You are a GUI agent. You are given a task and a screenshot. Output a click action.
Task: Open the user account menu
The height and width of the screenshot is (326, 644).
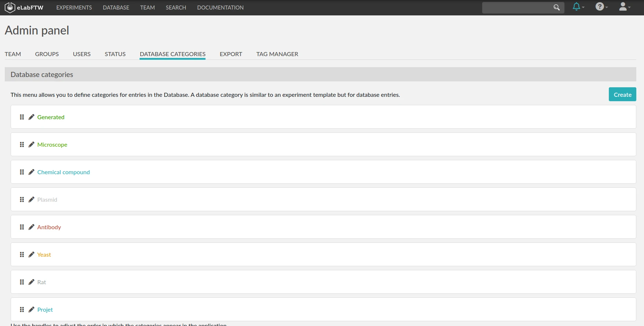tap(625, 7)
